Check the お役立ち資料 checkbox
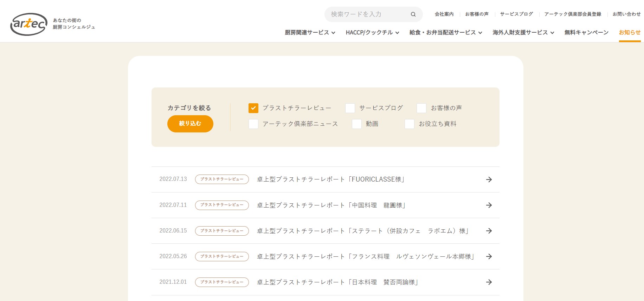Screen dimensions: 644x301 pyautogui.click(x=409, y=124)
